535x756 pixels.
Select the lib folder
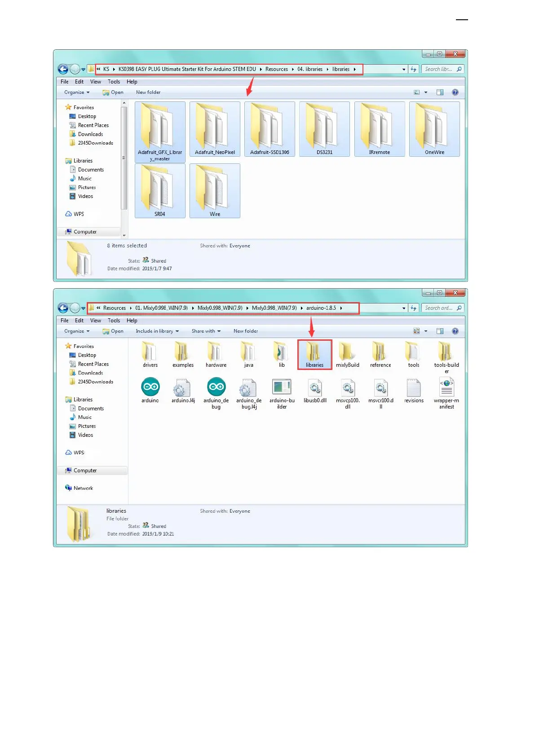pyautogui.click(x=282, y=355)
